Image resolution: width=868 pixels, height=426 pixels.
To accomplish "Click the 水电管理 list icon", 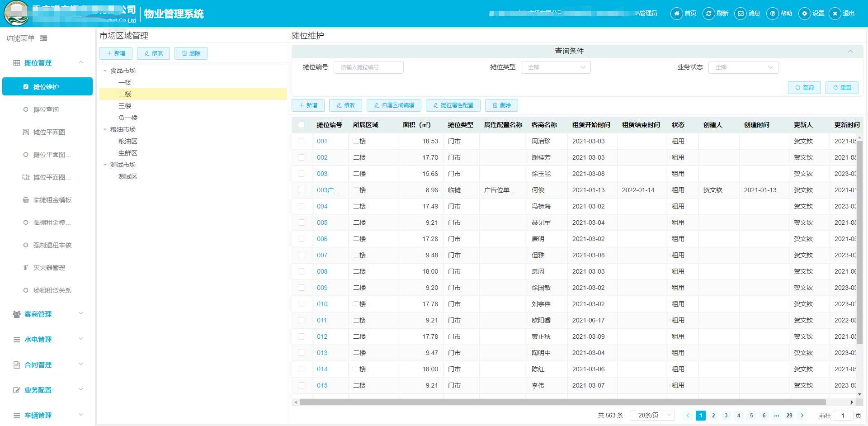I will pos(17,340).
